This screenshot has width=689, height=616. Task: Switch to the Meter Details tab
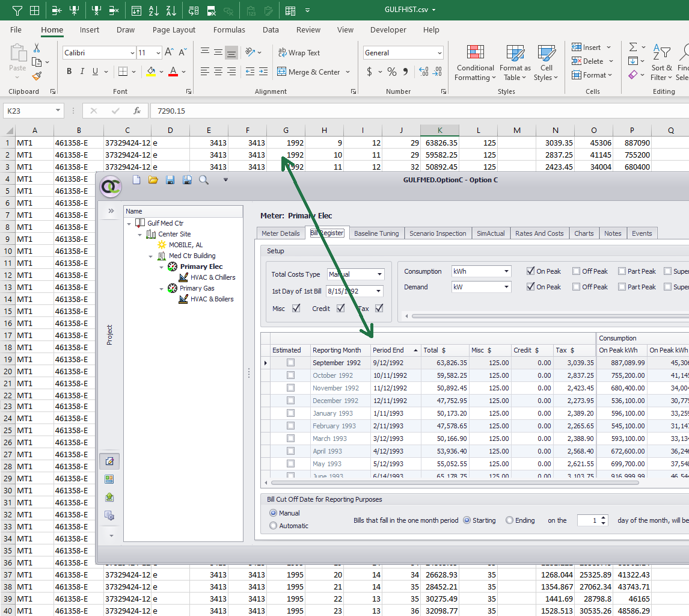(280, 233)
